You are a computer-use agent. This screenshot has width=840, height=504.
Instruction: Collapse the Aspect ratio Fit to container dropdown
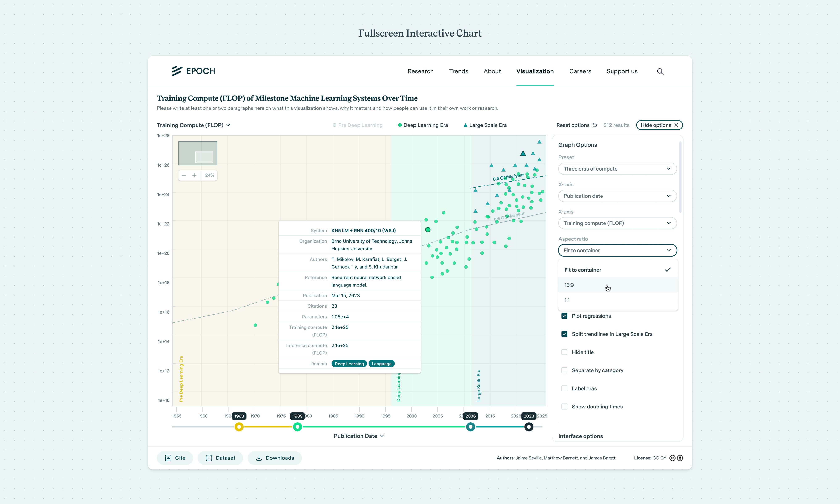pos(617,250)
